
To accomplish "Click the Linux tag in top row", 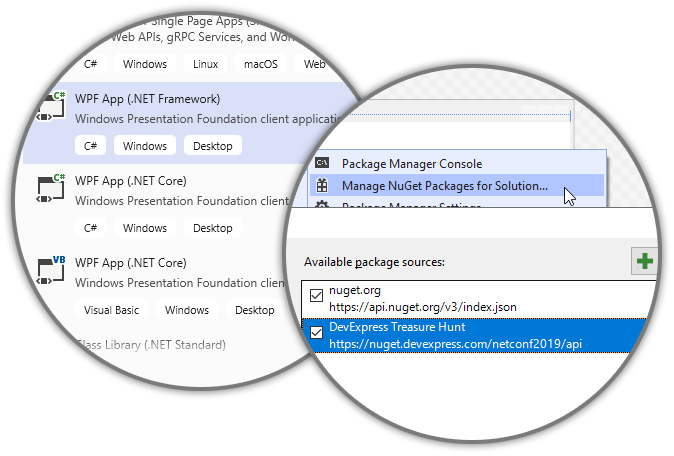I will point(205,64).
